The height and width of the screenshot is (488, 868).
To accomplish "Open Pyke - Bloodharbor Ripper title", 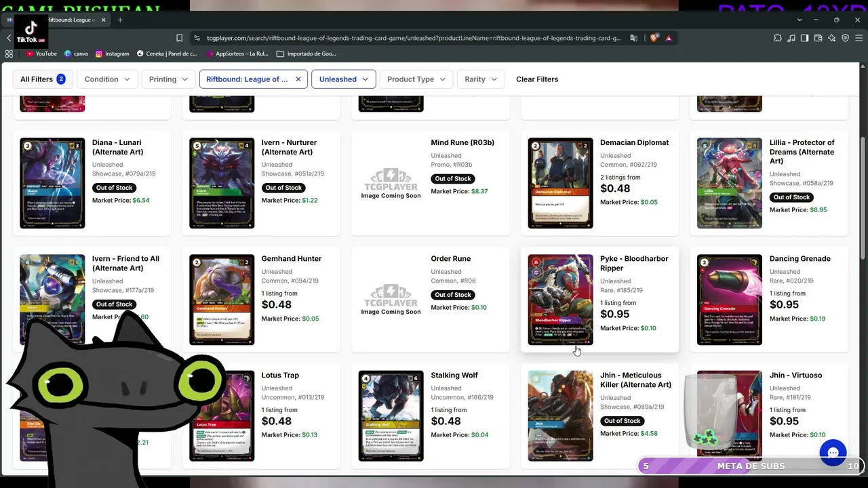I will pyautogui.click(x=635, y=263).
